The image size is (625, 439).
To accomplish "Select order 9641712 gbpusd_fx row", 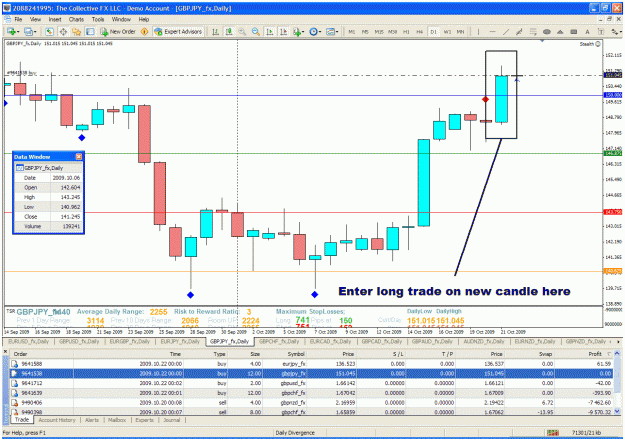I will 311,383.
